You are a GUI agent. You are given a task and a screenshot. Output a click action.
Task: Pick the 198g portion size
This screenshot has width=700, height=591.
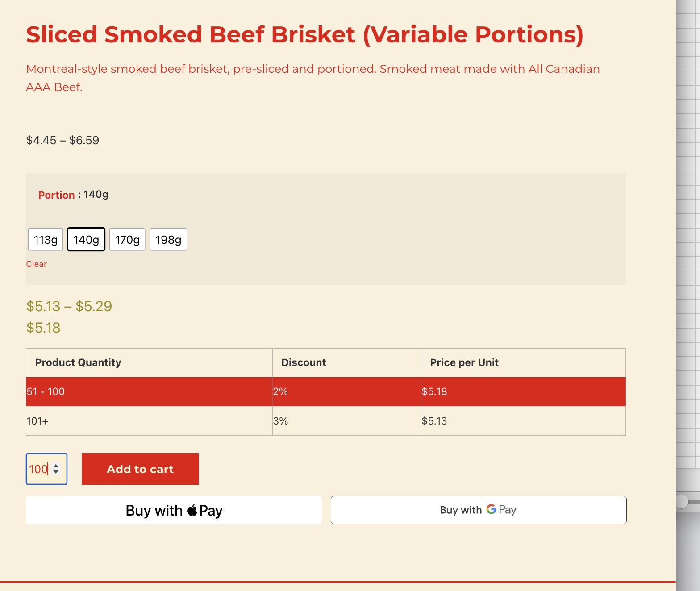tap(168, 240)
